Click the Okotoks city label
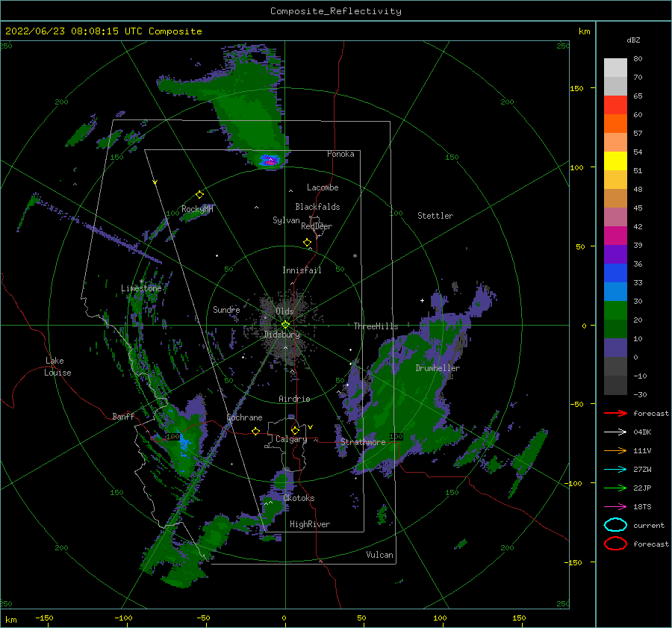The image size is (672, 628). 299,498
